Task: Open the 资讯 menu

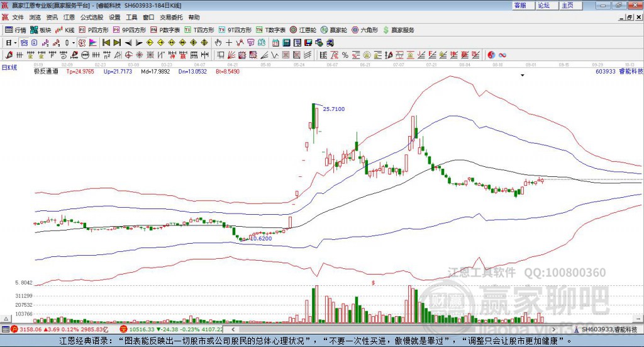Action: coord(52,17)
